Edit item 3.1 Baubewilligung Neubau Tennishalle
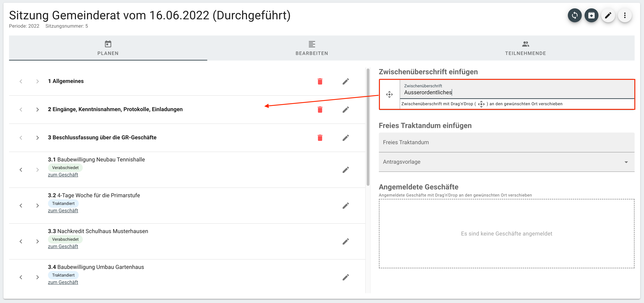644x303 pixels. [x=345, y=170]
